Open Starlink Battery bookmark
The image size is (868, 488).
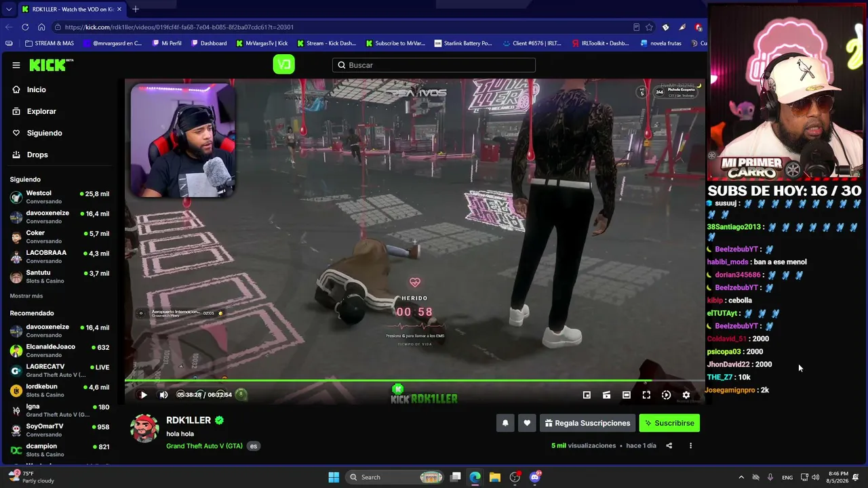coord(463,43)
